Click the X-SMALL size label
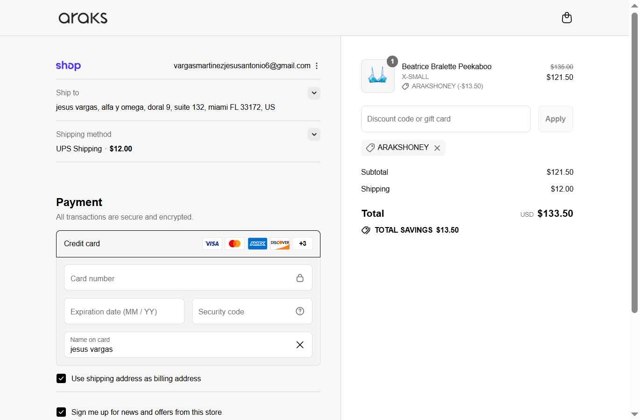640x420 pixels. [415, 77]
